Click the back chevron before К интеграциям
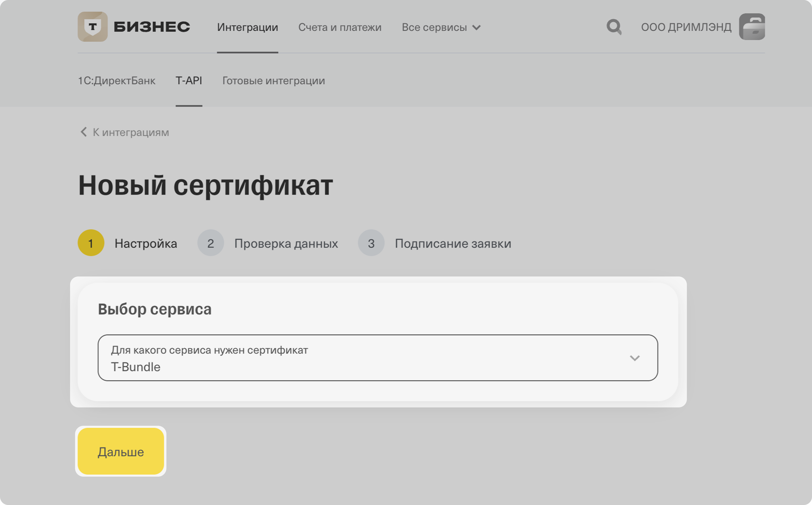Screen dimensions: 812x505 tap(83, 132)
